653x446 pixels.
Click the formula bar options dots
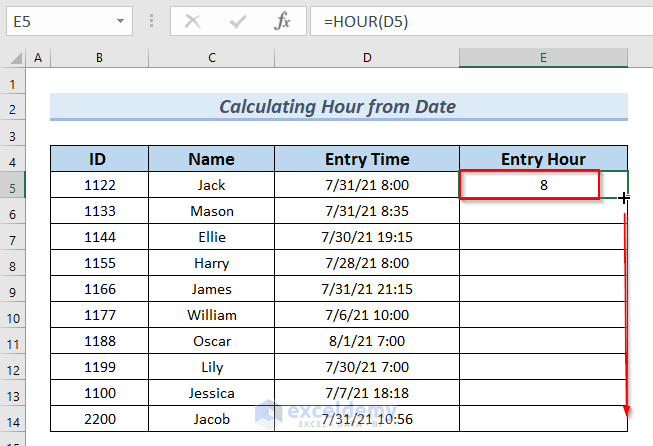point(152,20)
